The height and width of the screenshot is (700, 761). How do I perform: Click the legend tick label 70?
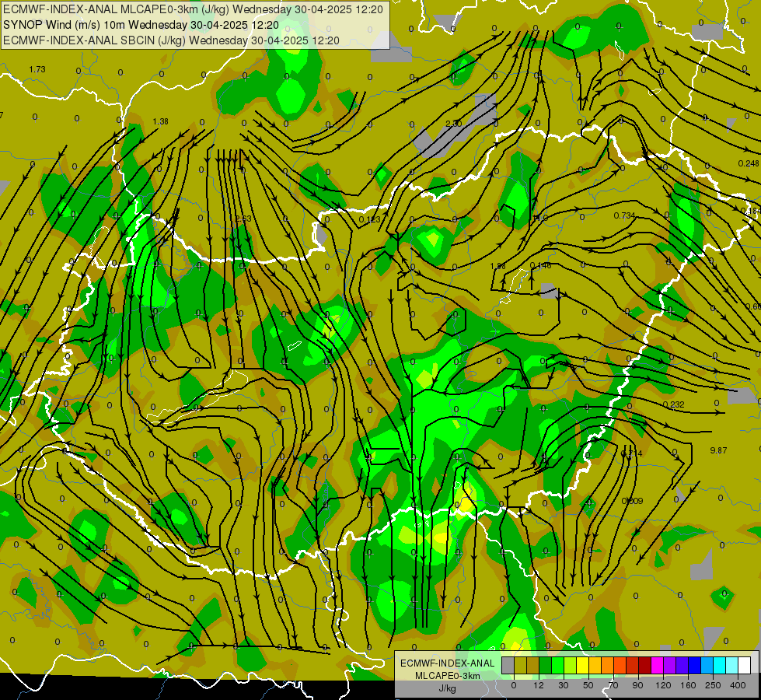613,685
